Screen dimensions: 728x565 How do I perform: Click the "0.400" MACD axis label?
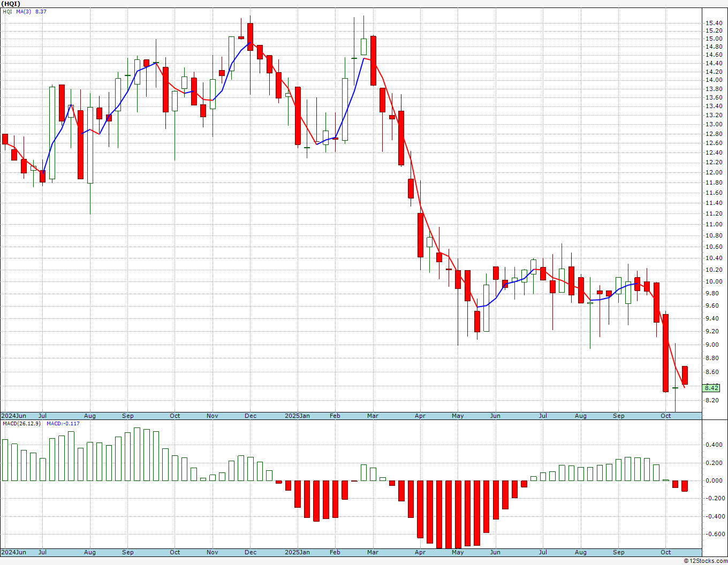click(714, 445)
